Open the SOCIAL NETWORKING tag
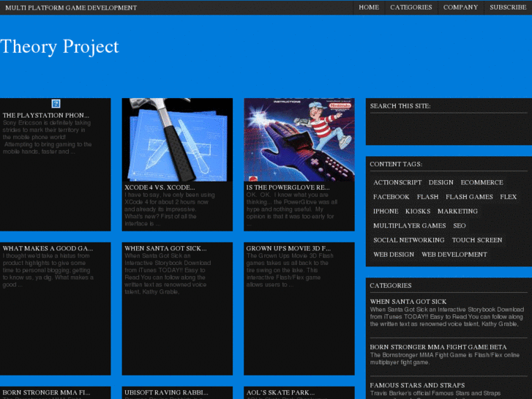The height and width of the screenshot is (399, 532). click(408, 240)
